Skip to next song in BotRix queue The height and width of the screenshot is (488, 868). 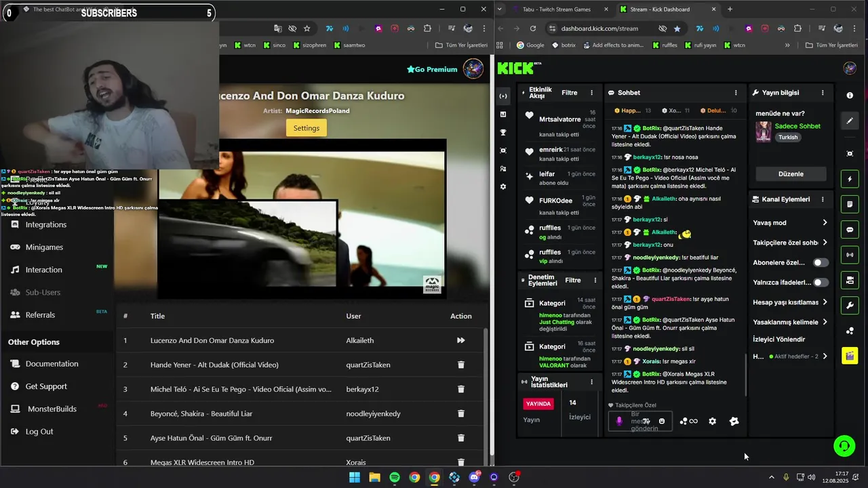pos(460,340)
